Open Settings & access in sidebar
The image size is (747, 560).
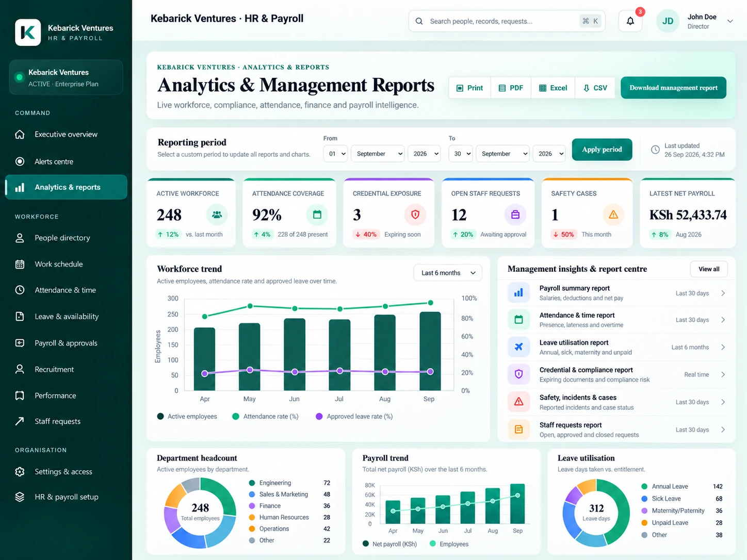point(66,472)
